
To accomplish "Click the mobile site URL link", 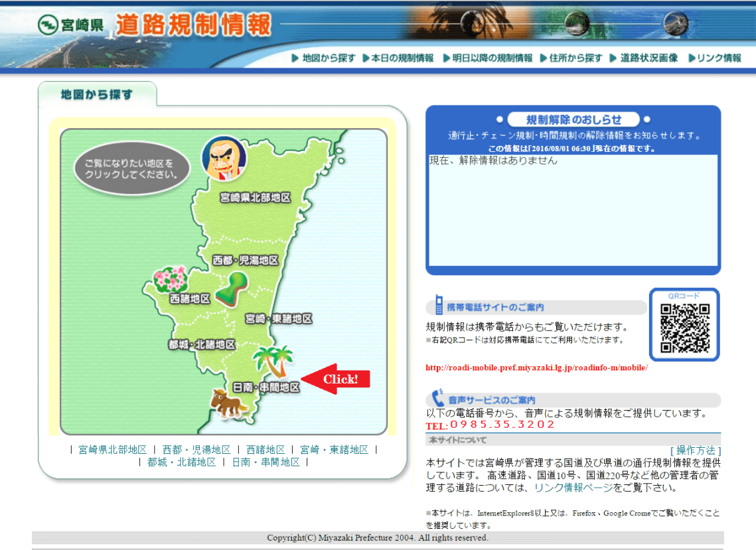I will pyautogui.click(x=536, y=368).
